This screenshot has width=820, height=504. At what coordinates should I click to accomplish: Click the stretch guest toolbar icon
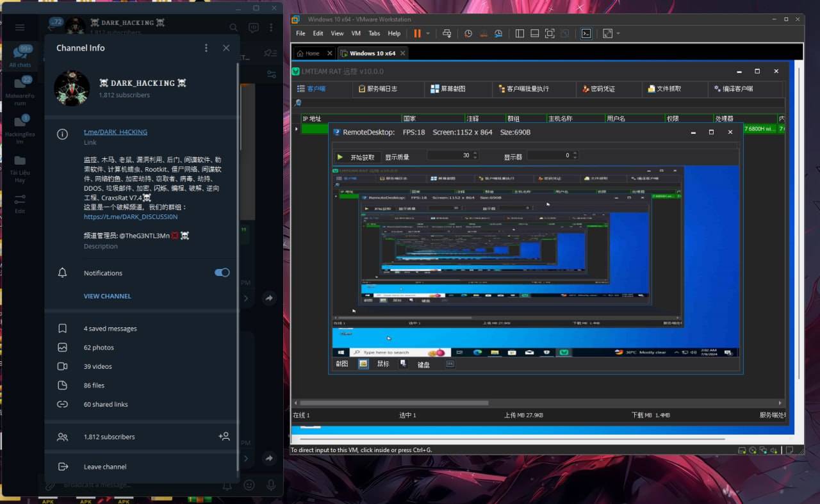[x=607, y=33]
